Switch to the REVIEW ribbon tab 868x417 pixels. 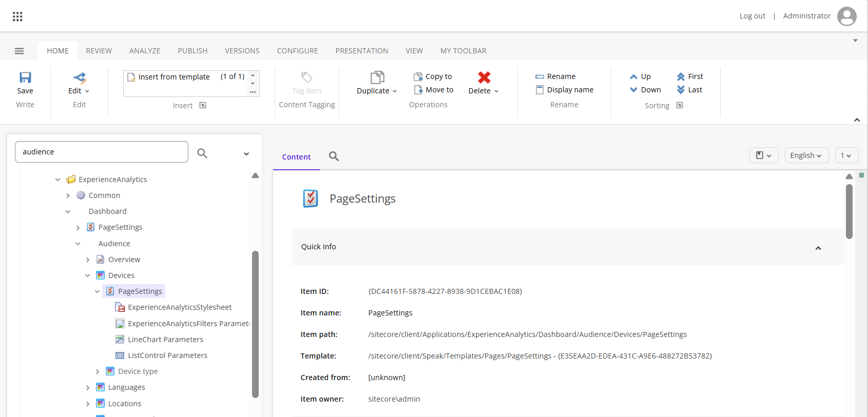(x=99, y=51)
